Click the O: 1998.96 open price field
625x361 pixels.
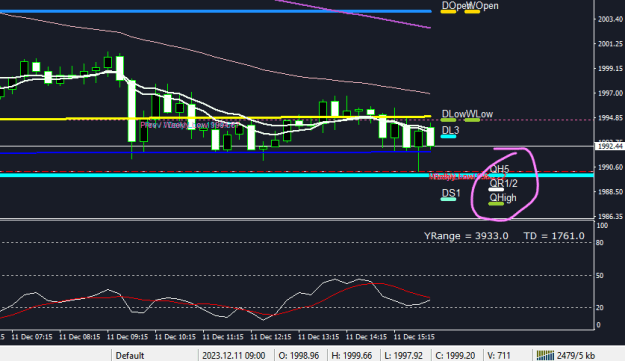[299, 355]
